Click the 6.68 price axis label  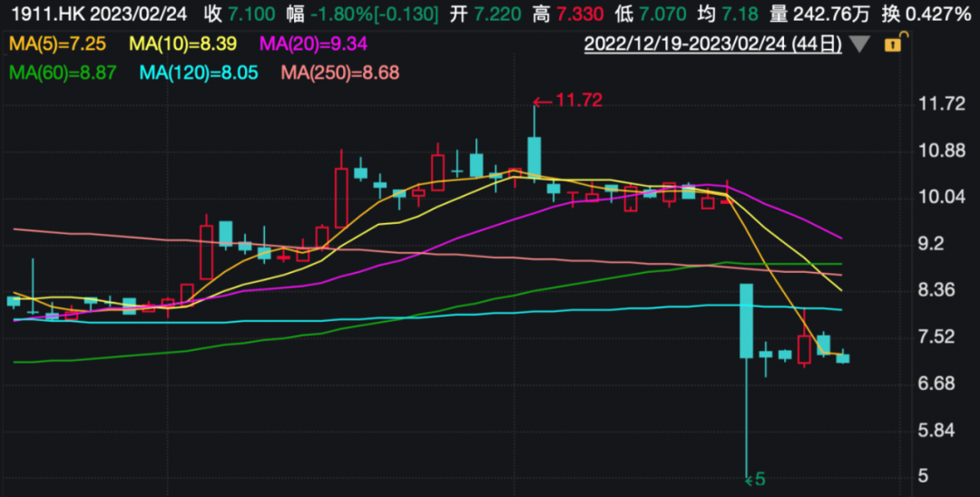point(936,384)
